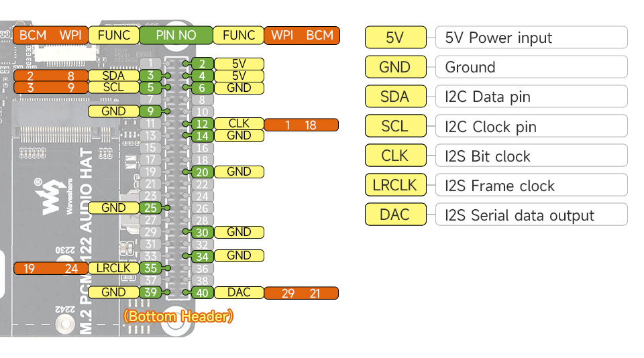This screenshot has height=358, width=644.
Task: Click the yellow 'GND' legend box
Action: (x=396, y=67)
